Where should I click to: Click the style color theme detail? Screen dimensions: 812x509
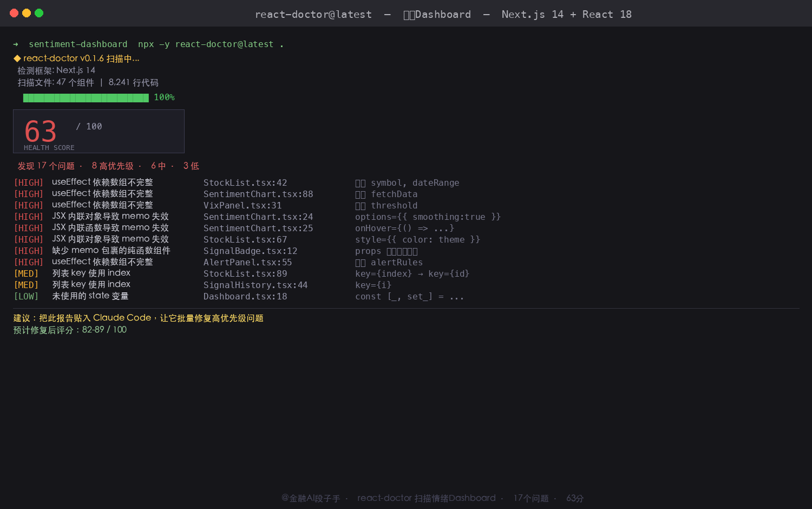(418, 240)
